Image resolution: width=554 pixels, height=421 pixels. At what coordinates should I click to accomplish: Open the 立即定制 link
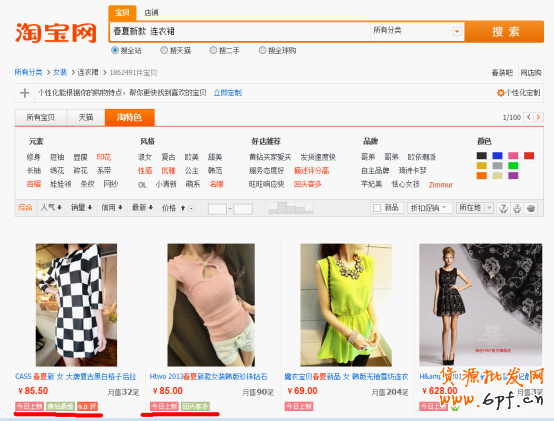tap(228, 93)
